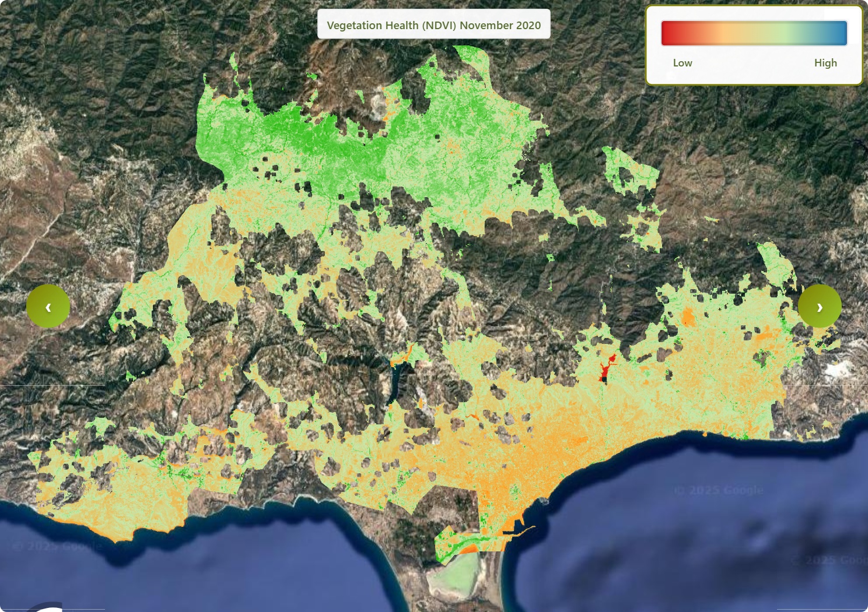
Task: Click the next map arrow button
Action: click(819, 307)
